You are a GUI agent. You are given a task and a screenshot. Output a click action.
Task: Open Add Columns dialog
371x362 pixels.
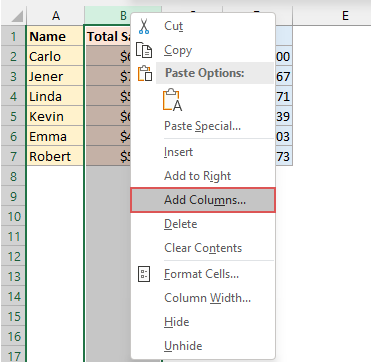(203, 200)
